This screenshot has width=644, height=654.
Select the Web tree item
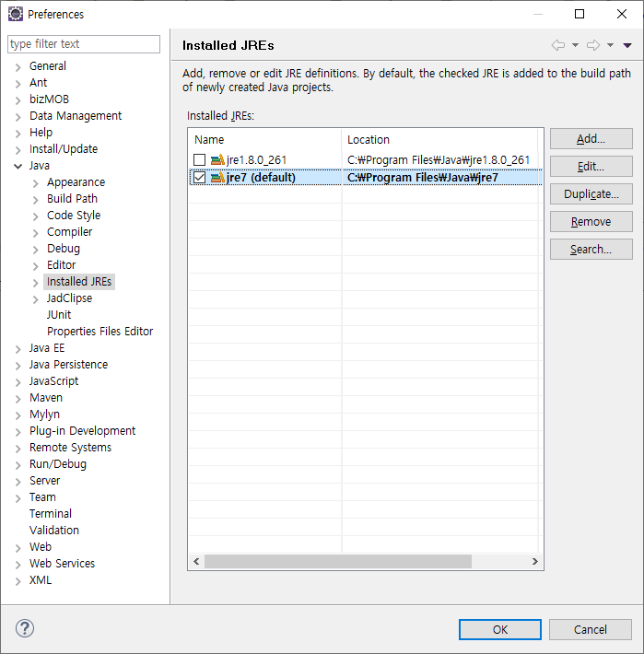click(x=41, y=547)
